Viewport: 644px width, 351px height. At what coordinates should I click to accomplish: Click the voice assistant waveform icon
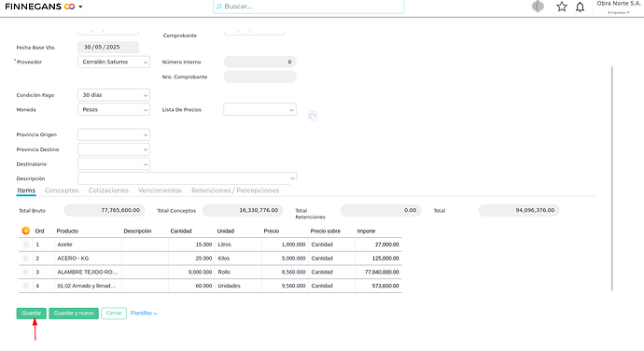pyautogui.click(x=538, y=7)
